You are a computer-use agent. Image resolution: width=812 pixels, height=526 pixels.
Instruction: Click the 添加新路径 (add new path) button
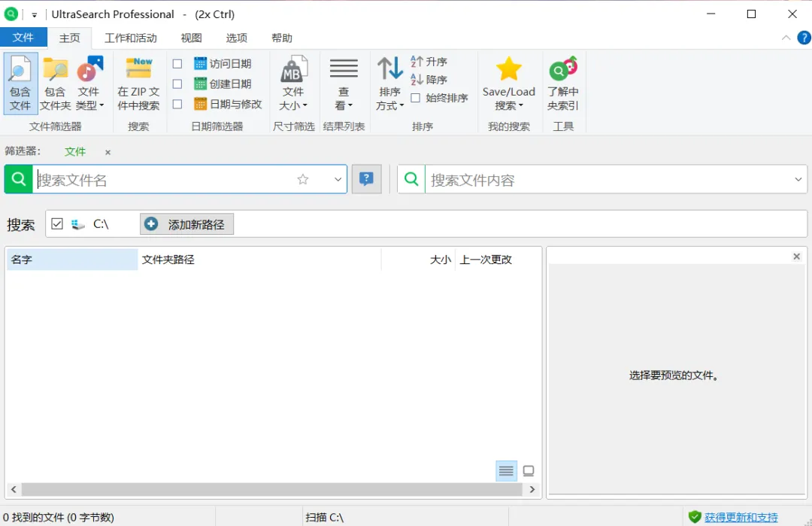click(x=187, y=224)
